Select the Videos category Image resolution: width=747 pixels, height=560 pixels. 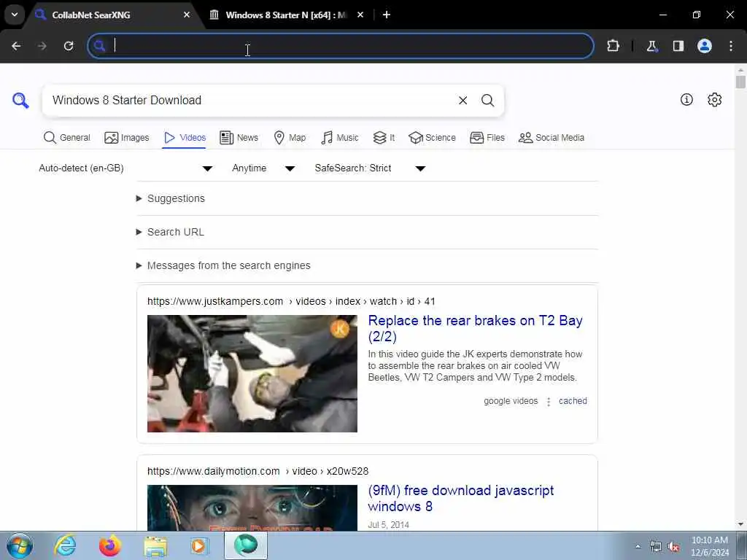185,138
